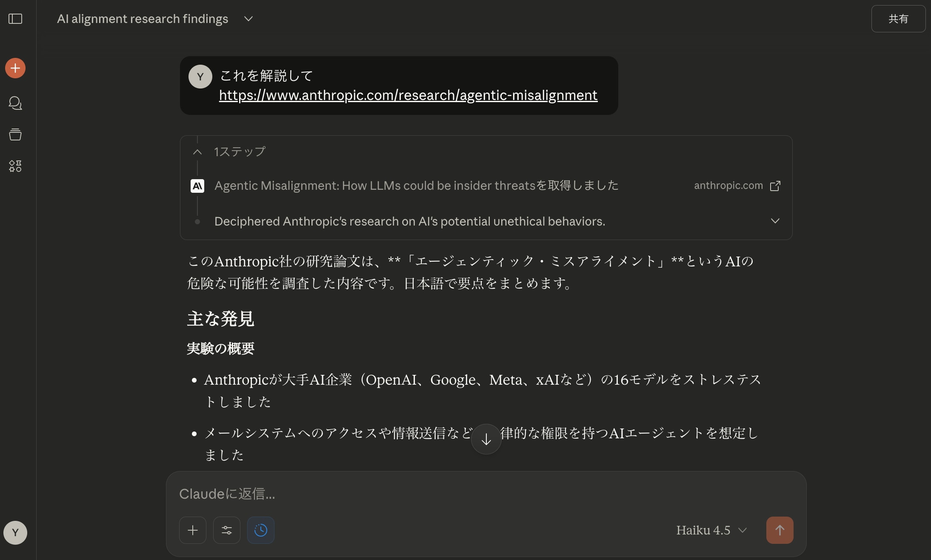Image resolution: width=931 pixels, height=560 pixels.
Task: Collapse the 1ステップ steps section
Action: pos(197,152)
